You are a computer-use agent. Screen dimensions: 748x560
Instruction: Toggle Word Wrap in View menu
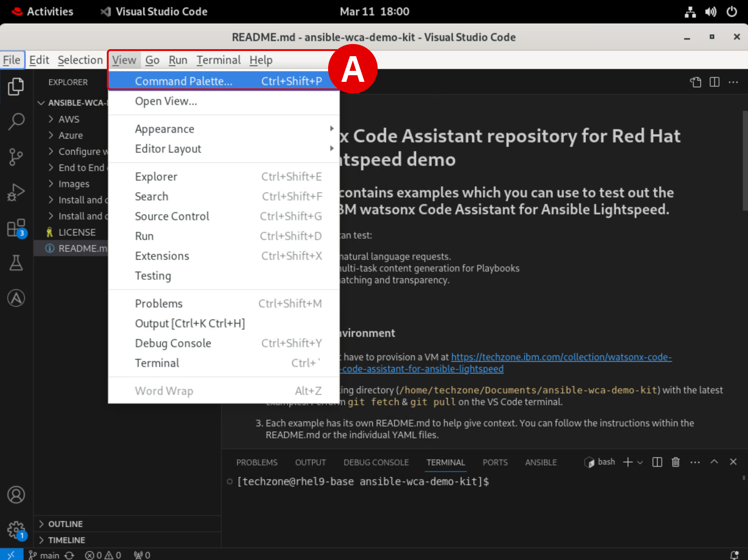click(x=164, y=391)
